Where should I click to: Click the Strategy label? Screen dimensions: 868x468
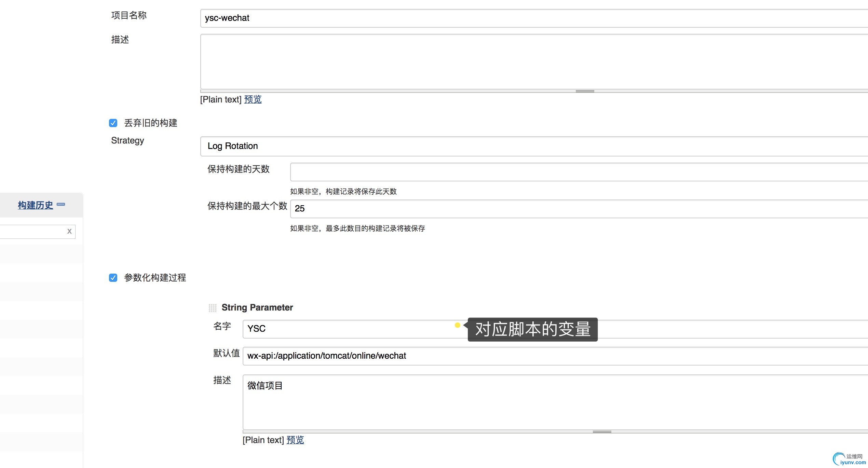(127, 141)
